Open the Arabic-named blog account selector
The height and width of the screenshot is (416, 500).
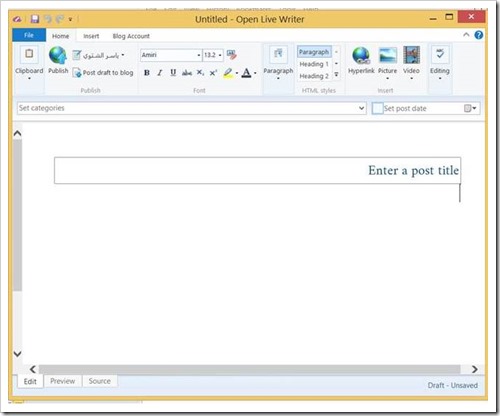99,55
